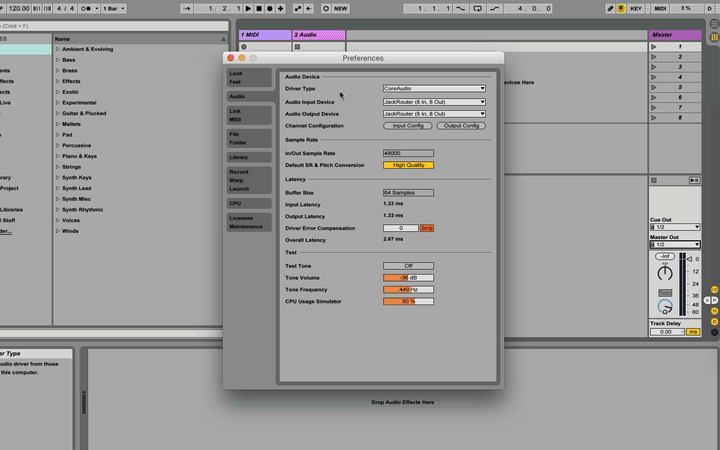The height and width of the screenshot is (450, 720).
Task: Click the Nudge Tempo Up bars icon
Action: pos(47,8)
